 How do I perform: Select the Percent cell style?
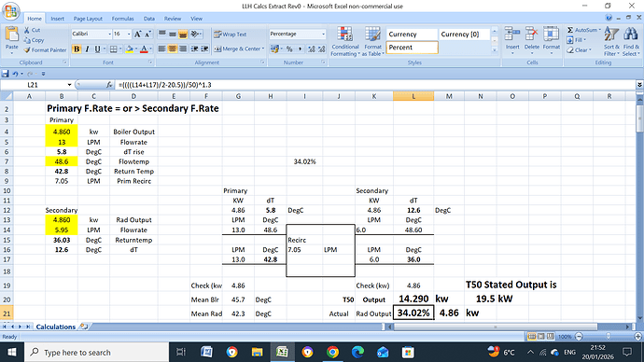pos(412,48)
